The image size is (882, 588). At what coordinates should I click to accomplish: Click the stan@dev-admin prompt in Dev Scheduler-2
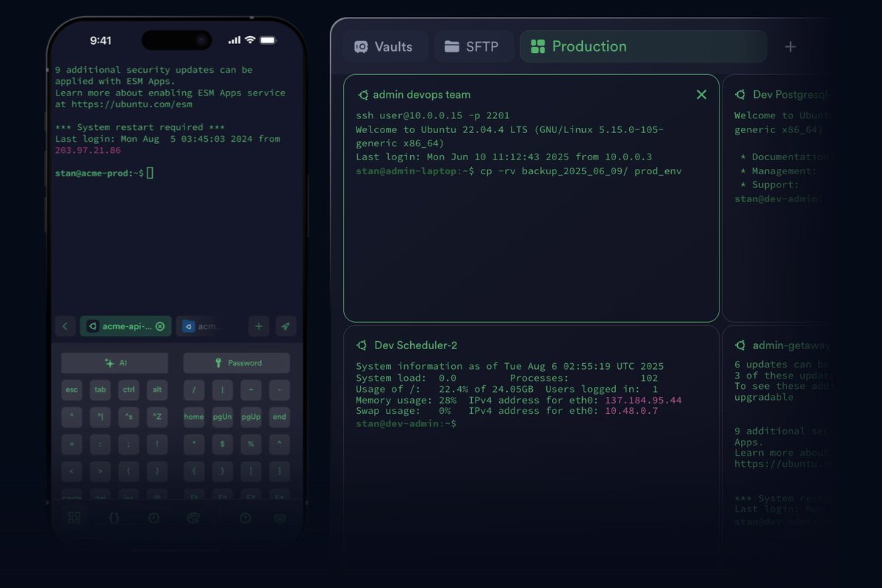pyautogui.click(x=406, y=424)
